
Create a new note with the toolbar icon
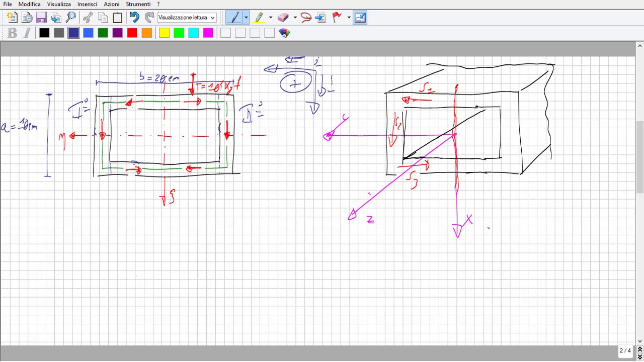(12, 18)
